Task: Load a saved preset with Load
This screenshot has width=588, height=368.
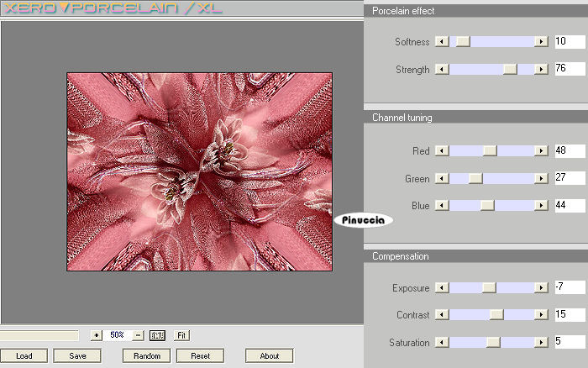Action: pyautogui.click(x=24, y=356)
